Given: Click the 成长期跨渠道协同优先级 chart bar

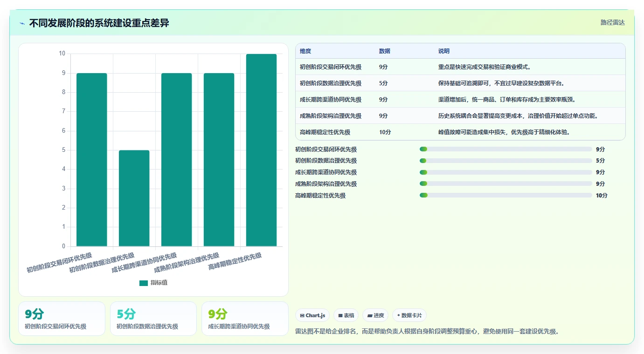Looking at the screenshot, I should [x=177, y=160].
